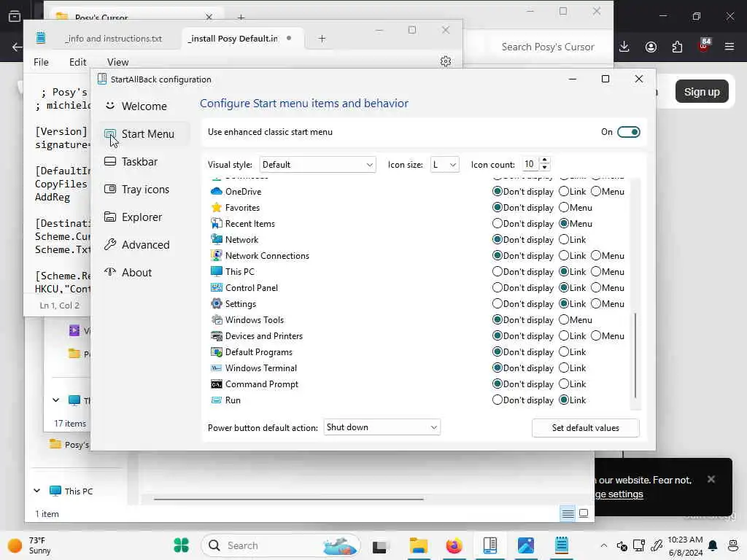Click the Default Programs list entry
The height and width of the screenshot is (560, 747).
259,352
